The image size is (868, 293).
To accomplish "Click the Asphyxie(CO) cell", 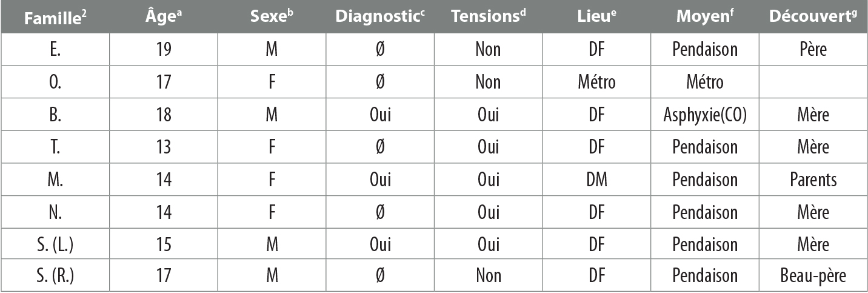I will [704, 115].
